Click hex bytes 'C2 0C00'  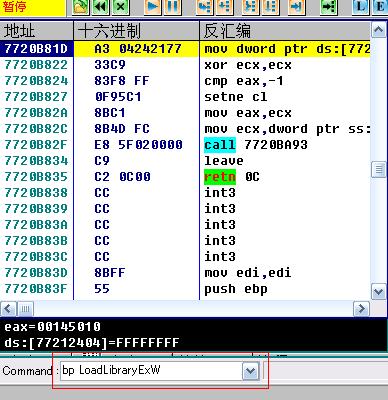tap(122, 177)
